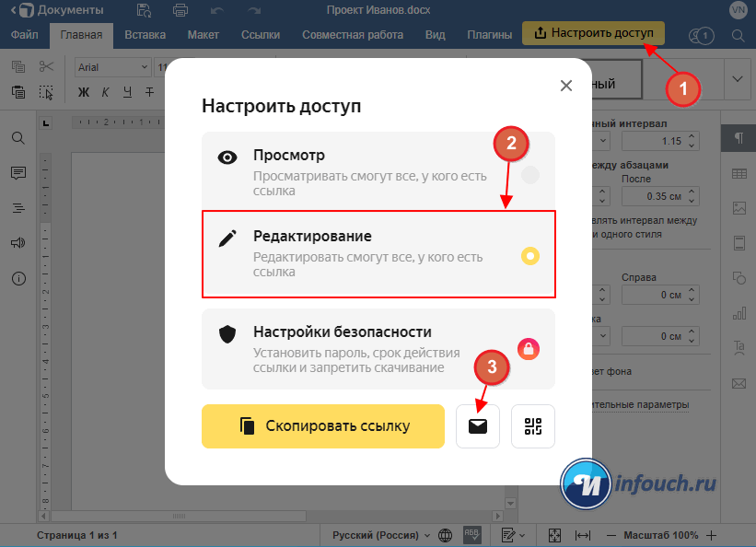Click the Настроить доступ button
The height and width of the screenshot is (547, 756).
pyautogui.click(x=592, y=33)
